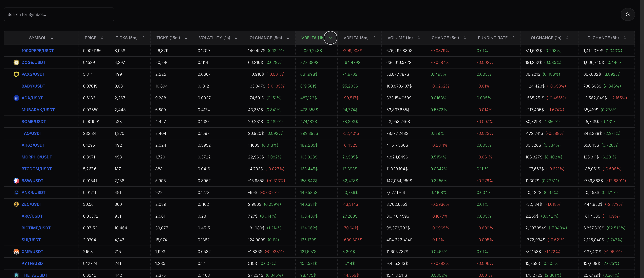Focus the Search for Symbol field
The height and width of the screenshot is (278, 644).
click(x=59, y=15)
